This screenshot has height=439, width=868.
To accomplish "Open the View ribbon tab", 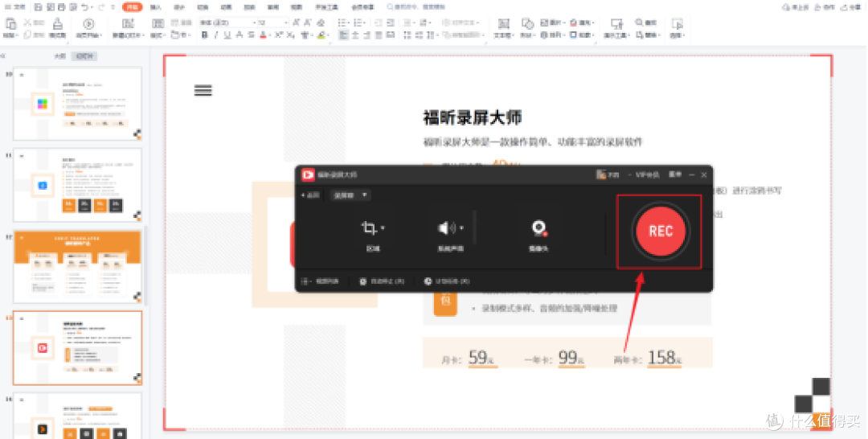I will point(296,7).
